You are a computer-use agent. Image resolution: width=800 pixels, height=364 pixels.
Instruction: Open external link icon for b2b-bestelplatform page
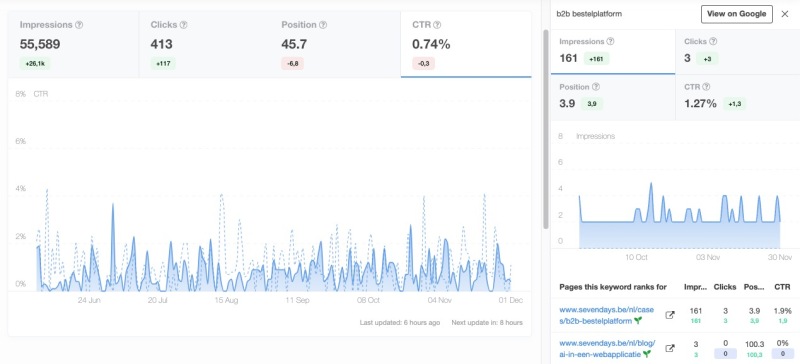pyautogui.click(x=670, y=316)
